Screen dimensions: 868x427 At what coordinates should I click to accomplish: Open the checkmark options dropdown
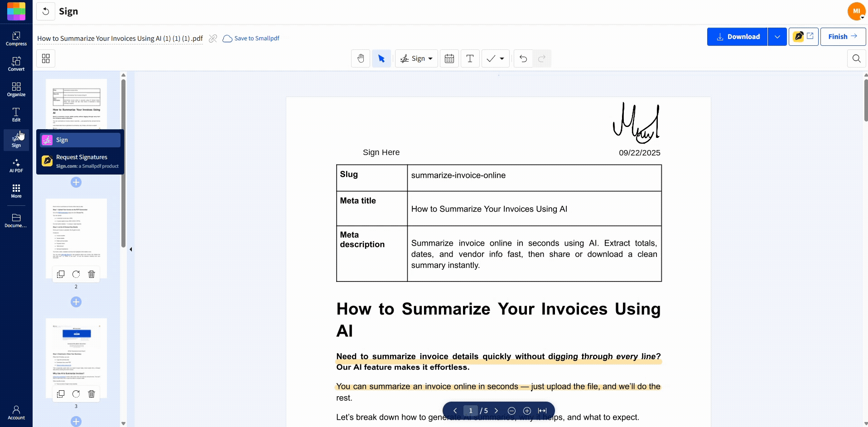click(502, 58)
